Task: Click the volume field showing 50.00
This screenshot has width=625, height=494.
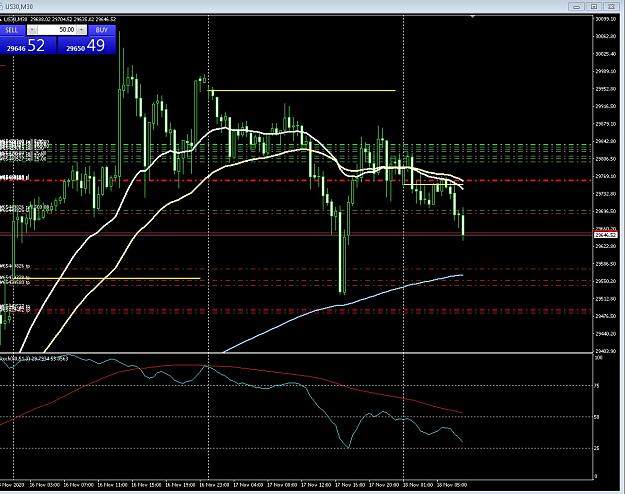Action: click(x=57, y=30)
